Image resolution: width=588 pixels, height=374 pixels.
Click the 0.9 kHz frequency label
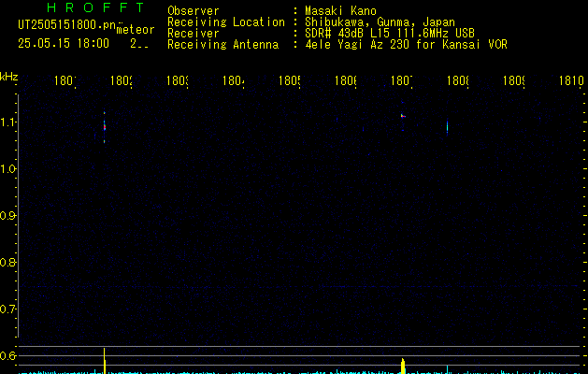7,215
